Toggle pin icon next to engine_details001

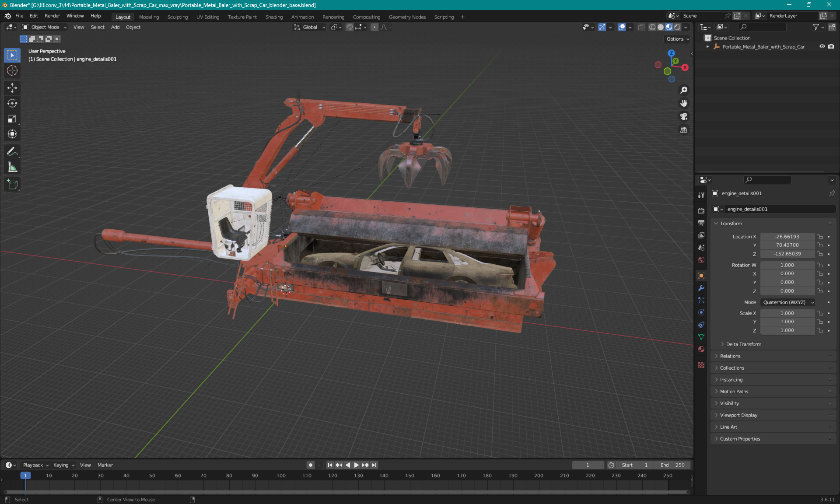tap(832, 193)
